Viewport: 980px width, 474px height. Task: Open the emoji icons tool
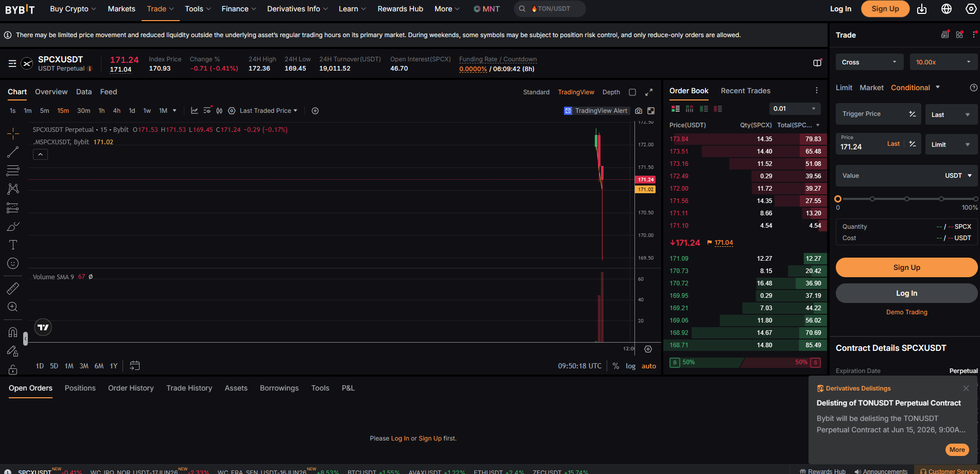(x=13, y=263)
